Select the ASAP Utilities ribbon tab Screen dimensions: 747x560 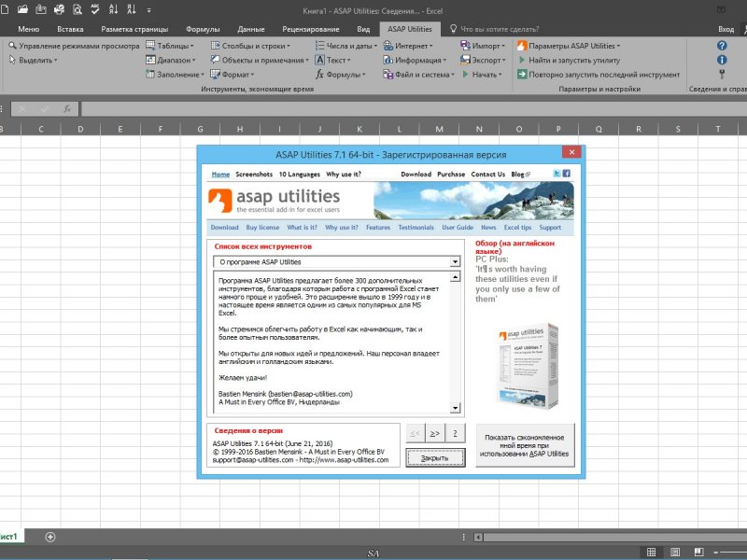[x=410, y=29]
